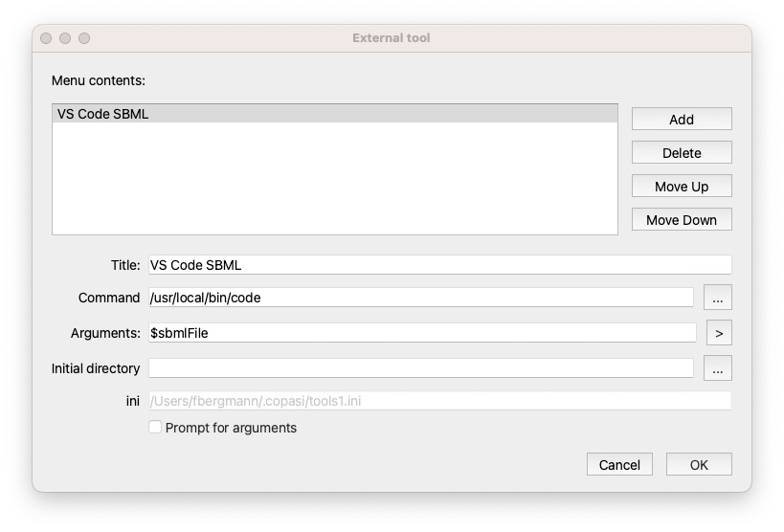Minimize the External tool window
This screenshot has height=532, width=784.
pyautogui.click(x=65, y=38)
